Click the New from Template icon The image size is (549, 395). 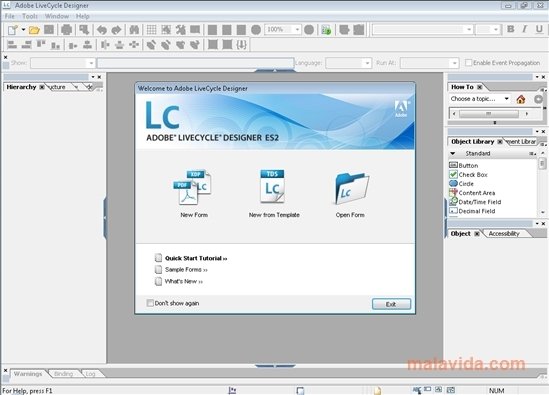tap(272, 187)
